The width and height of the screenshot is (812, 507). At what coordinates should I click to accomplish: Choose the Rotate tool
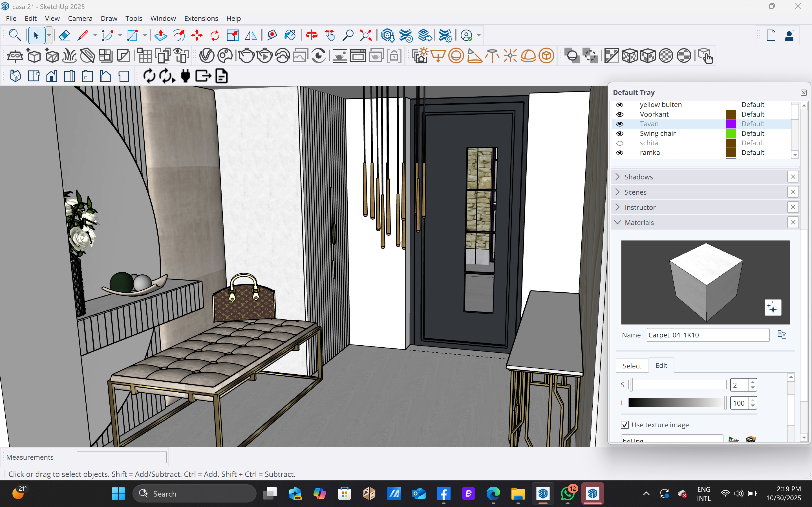click(215, 35)
